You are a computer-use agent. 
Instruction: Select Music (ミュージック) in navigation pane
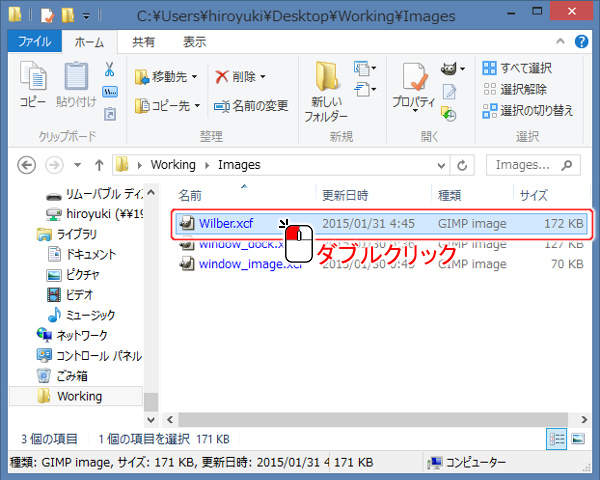81,315
